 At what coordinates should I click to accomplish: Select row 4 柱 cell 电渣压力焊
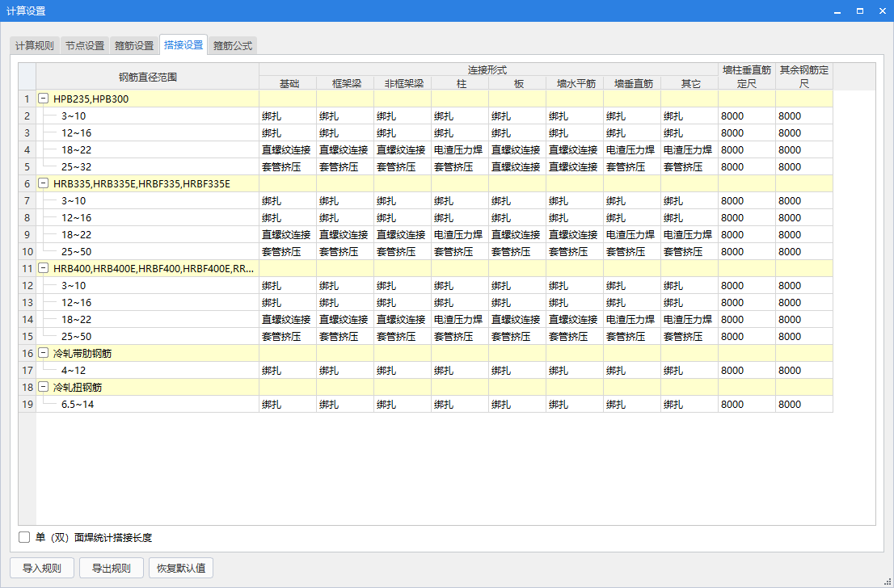pos(460,150)
